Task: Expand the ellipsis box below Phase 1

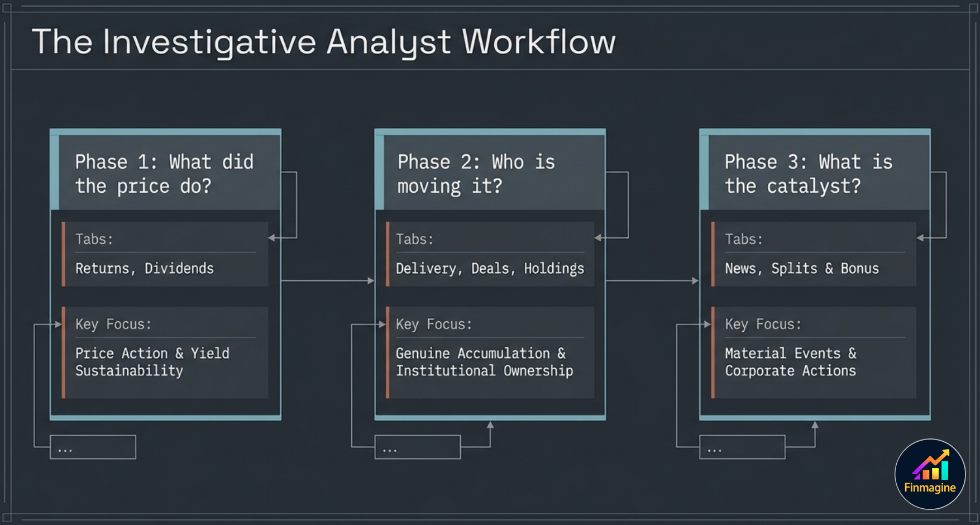Action: pos(93,447)
